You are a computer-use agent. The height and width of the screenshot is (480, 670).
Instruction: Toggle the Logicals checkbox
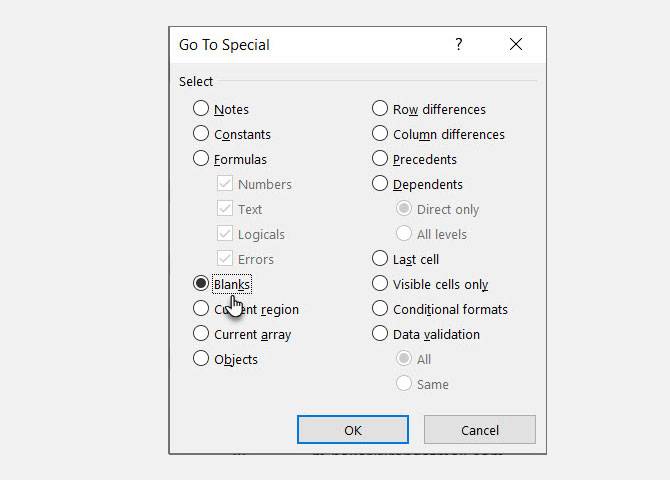[x=225, y=234]
